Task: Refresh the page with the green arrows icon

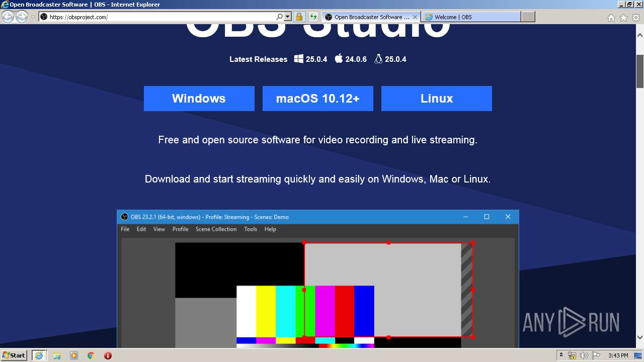Action: tap(313, 17)
